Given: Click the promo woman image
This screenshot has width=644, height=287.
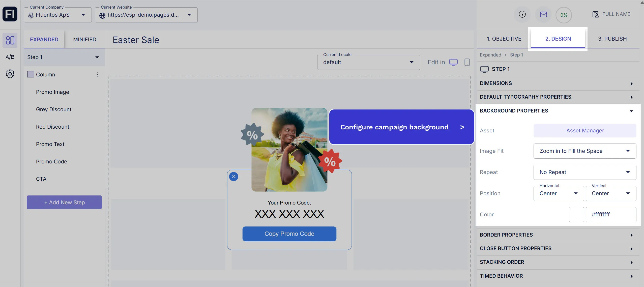Looking at the screenshot, I should pyautogui.click(x=289, y=150).
